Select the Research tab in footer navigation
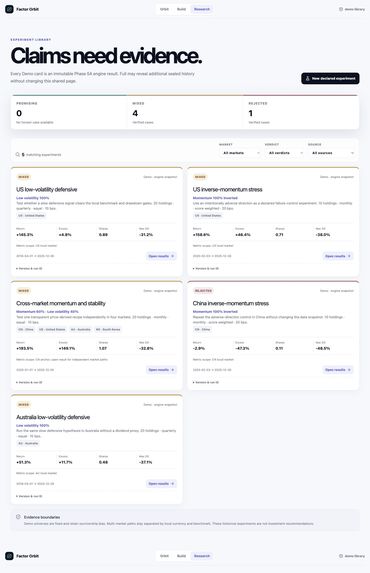 [x=202, y=556]
